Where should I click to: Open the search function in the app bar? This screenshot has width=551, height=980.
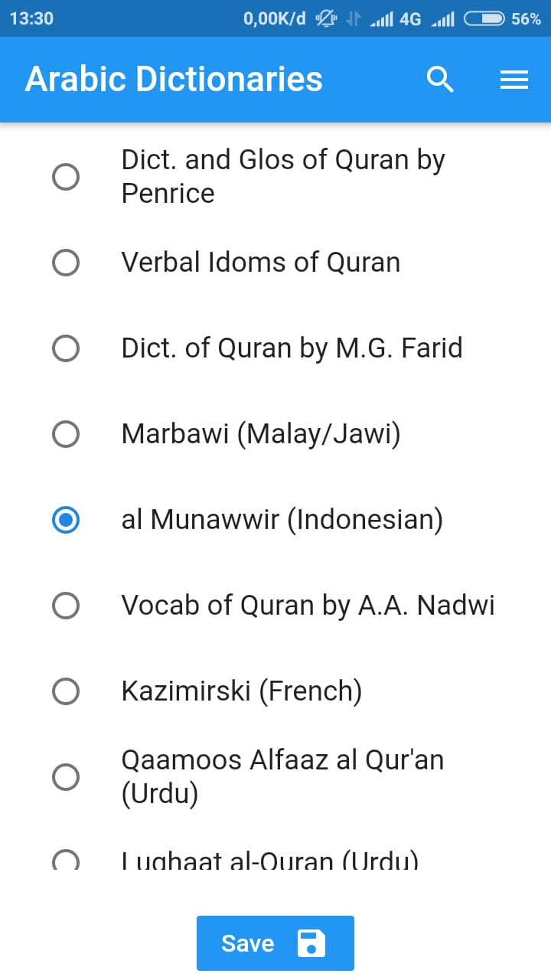pos(440,79)
